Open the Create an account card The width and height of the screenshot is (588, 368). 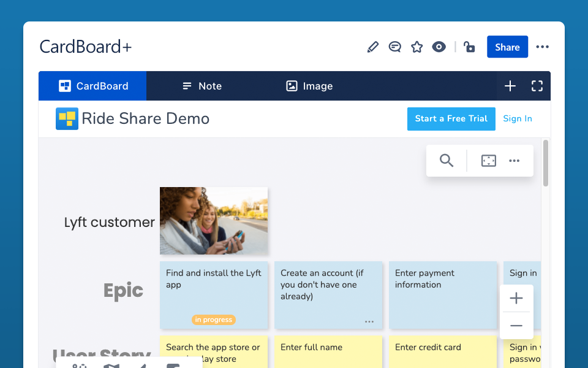[x=328, y=295]
